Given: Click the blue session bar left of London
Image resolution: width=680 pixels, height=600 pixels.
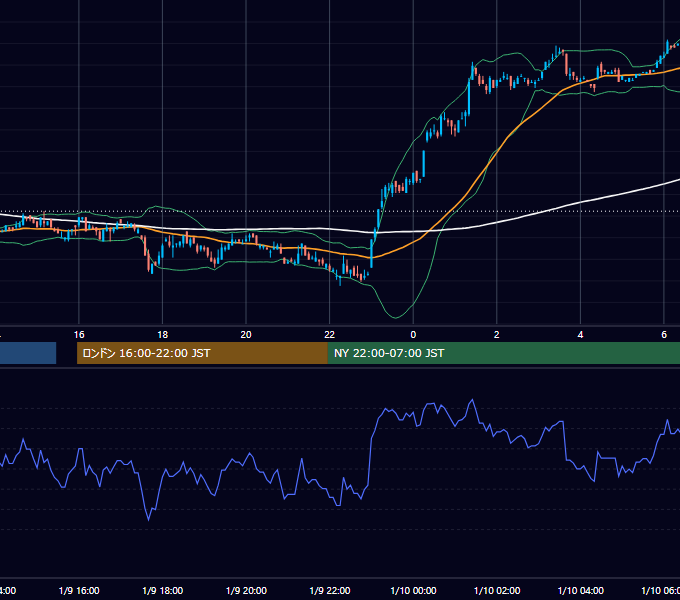Looking at the screenshot, I should coord(28,353).
